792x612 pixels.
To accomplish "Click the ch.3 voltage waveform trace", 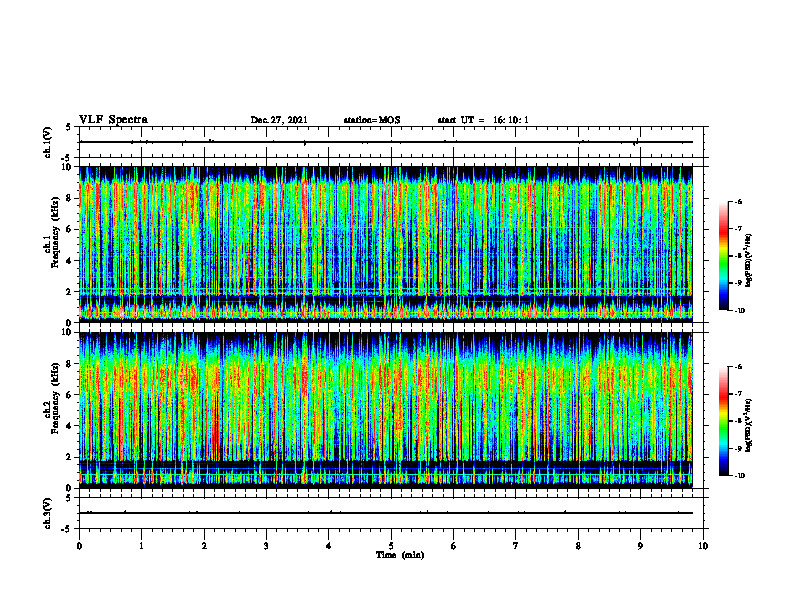I will [x=386, y=513].
